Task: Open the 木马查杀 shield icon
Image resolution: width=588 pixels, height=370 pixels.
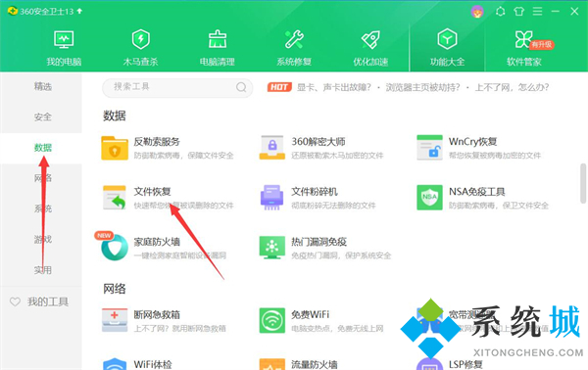Action: click(140, 39)
